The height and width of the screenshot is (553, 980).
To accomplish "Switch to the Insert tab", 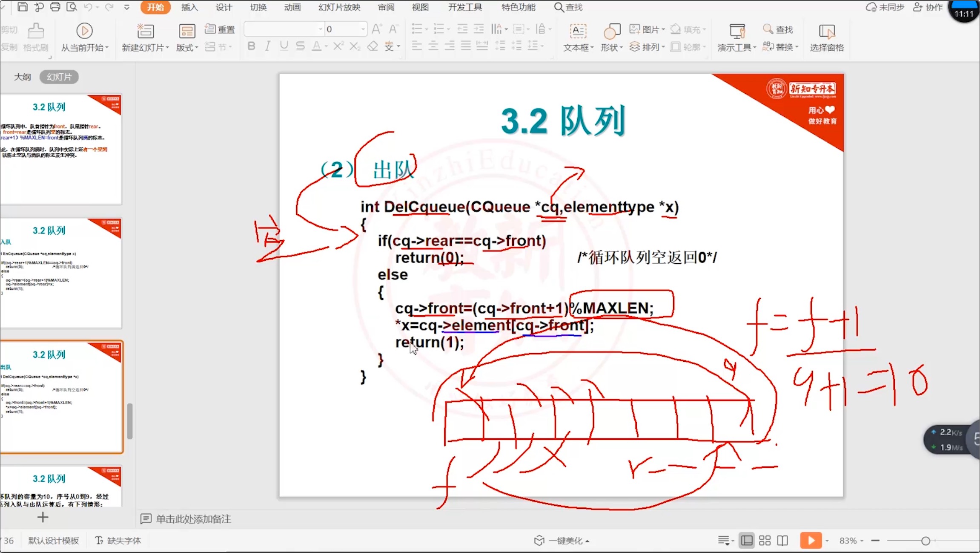I will 189,7.
